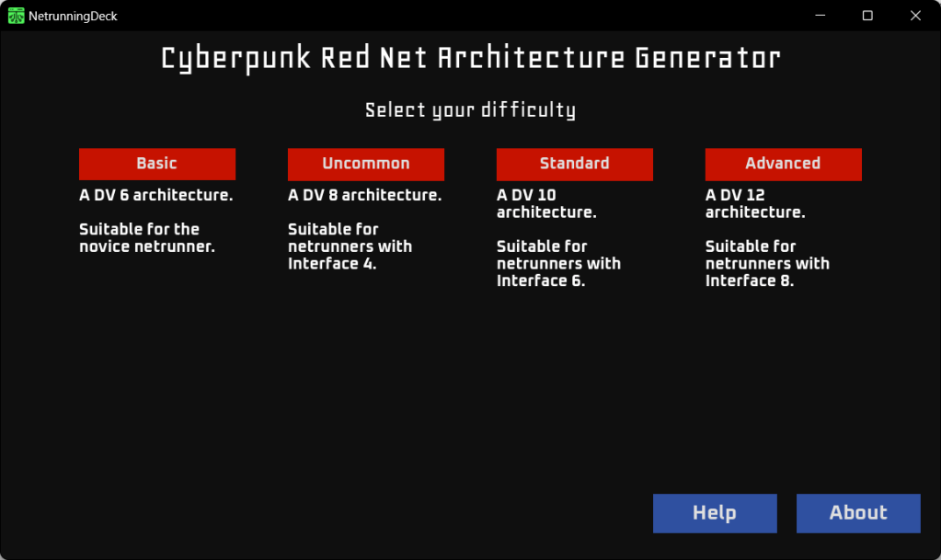Choose the Basic difficulty

click(x=157, y=164)
